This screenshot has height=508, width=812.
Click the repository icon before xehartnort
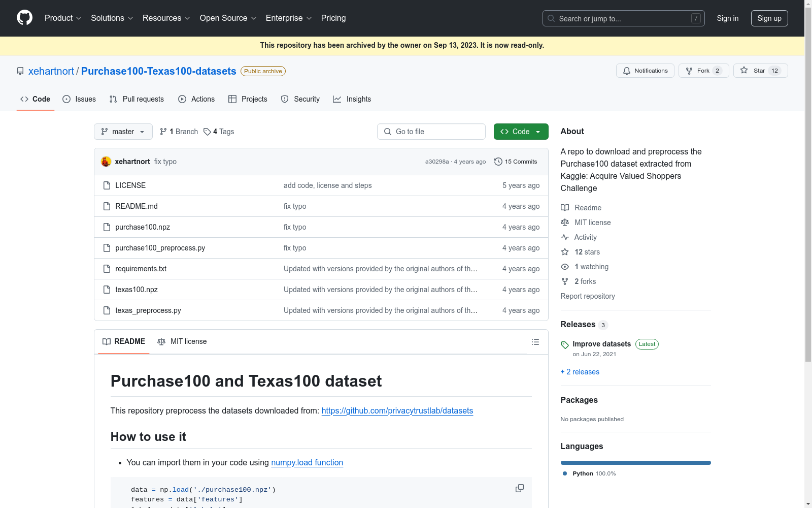click(x=20, y=71)
